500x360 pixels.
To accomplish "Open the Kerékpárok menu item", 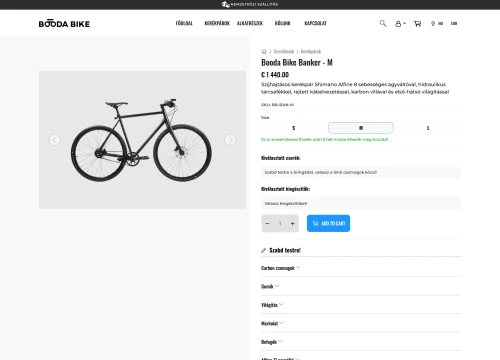I will click(217, 23).
